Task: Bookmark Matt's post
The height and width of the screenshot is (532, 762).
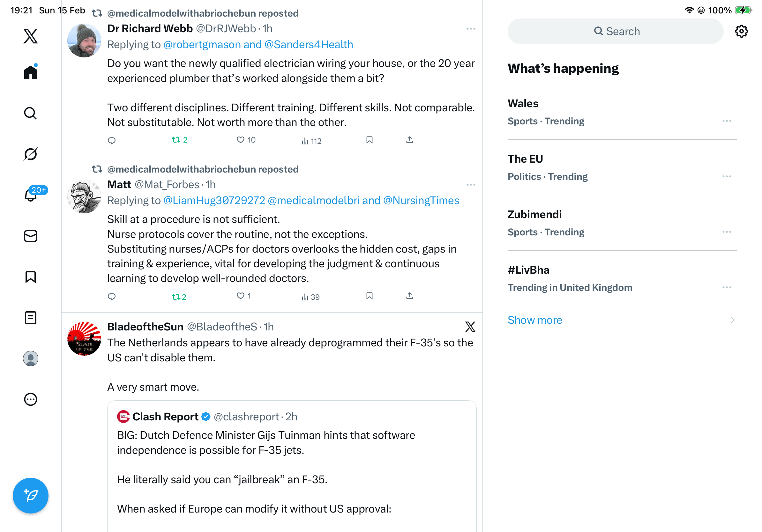Action: click(x=370, y=296)
